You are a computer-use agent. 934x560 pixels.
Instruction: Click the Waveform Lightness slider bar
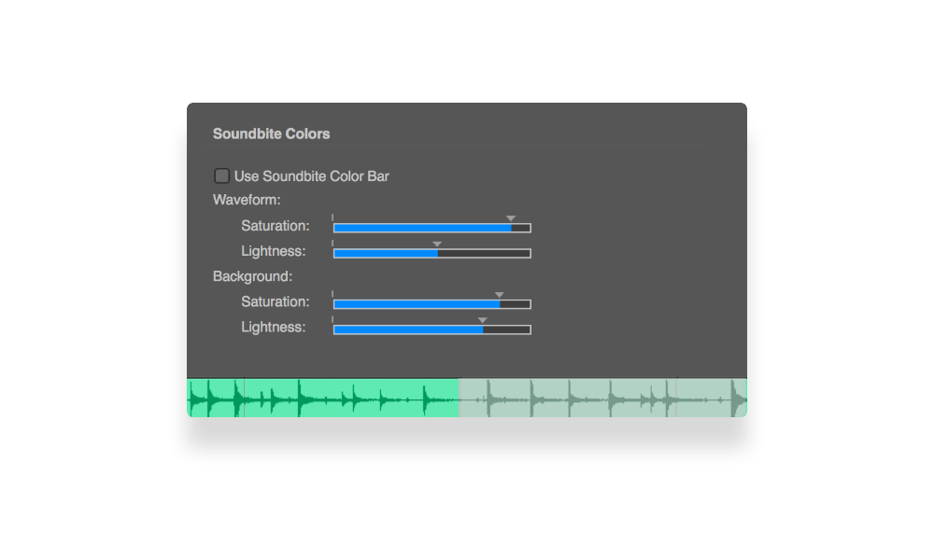[x=432, y=254]
